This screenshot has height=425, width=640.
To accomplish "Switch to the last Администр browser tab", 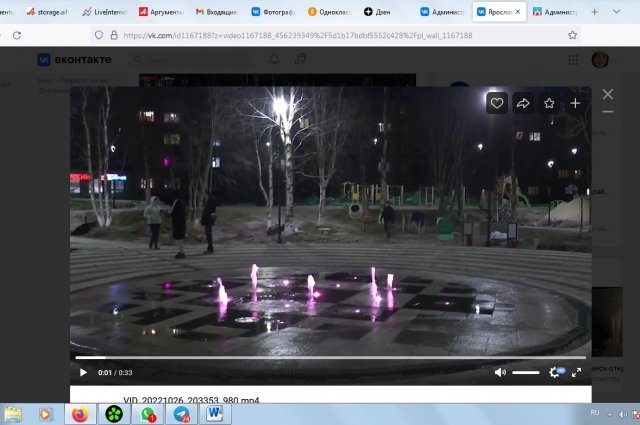I will pos(556,12).
